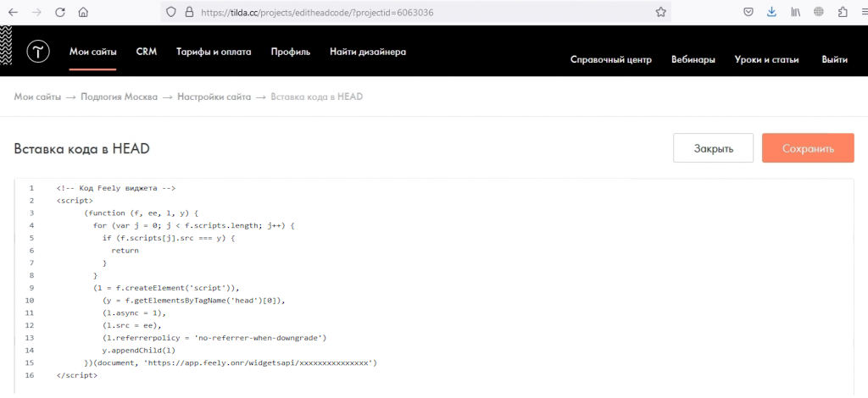Click the globe extension icon

click(x=819, y=12)
